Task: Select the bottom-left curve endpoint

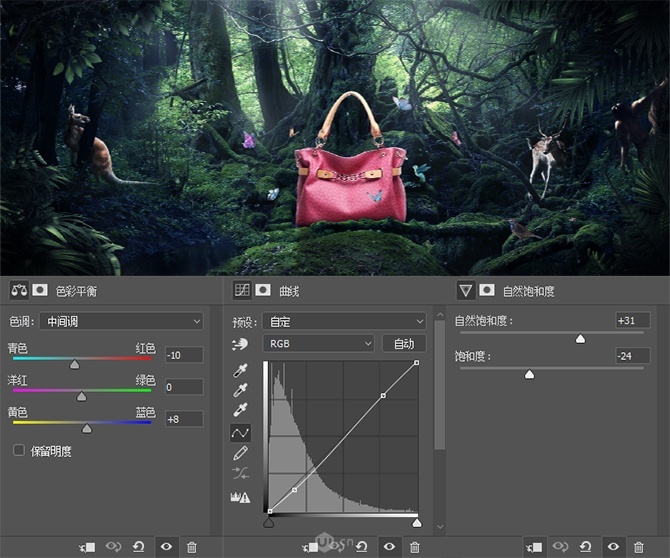Action: (x=270, y=511)
